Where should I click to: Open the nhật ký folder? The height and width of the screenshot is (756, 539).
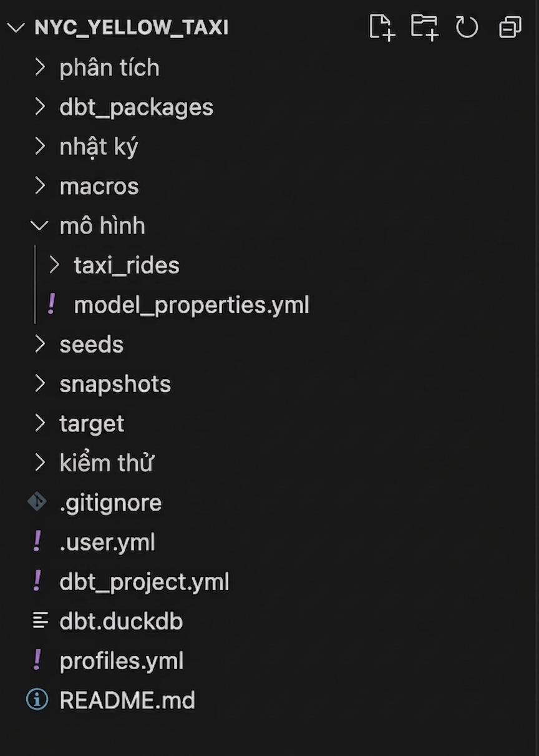click(x=99, y=147)
